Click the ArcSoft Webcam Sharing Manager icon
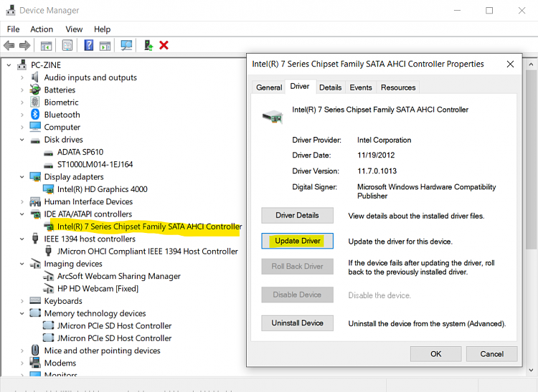This screenshot has width=538, height=392. [48, 276]
